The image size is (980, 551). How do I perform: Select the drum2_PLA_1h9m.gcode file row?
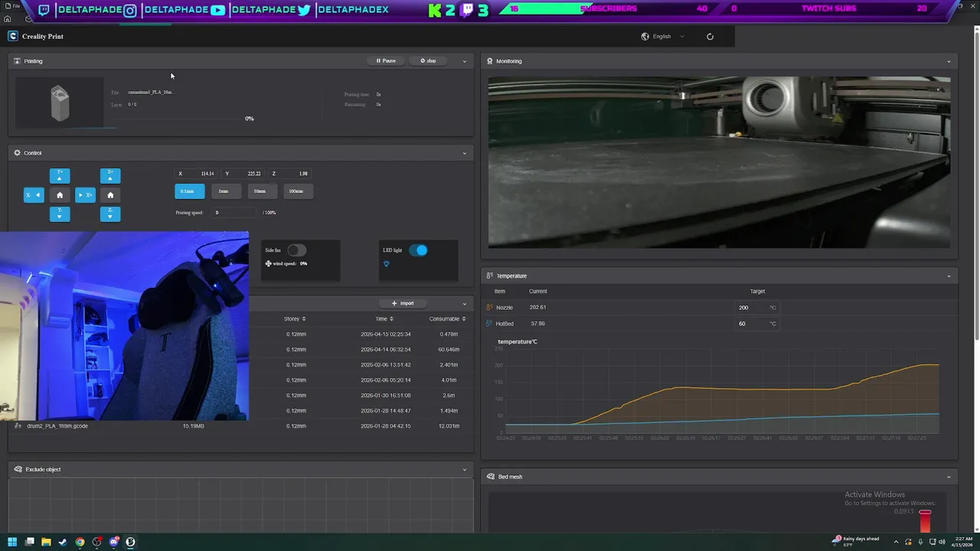point(241,426)
